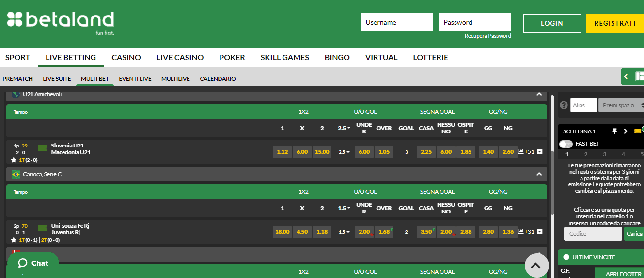Image resolution: width=644 pixels, height=278 pixels.
Task: Open Skill Games
Action: (285, 57)
